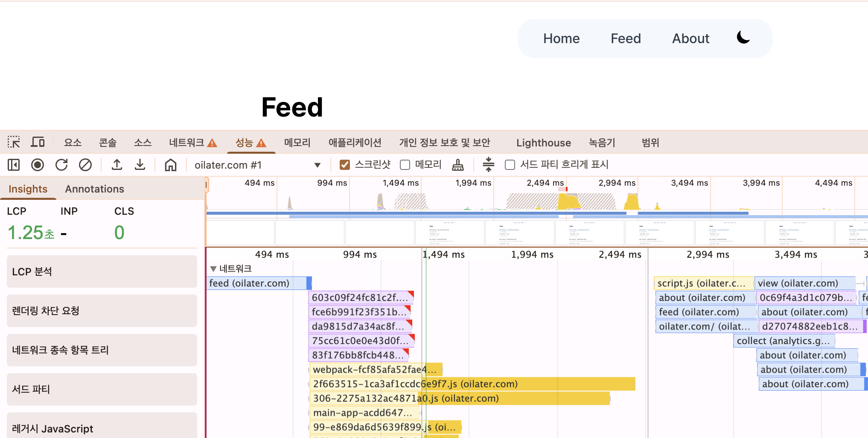Viewport: 868px width, 438px height.
Task: Go to the performance home icon
Action: click(171, 165)
